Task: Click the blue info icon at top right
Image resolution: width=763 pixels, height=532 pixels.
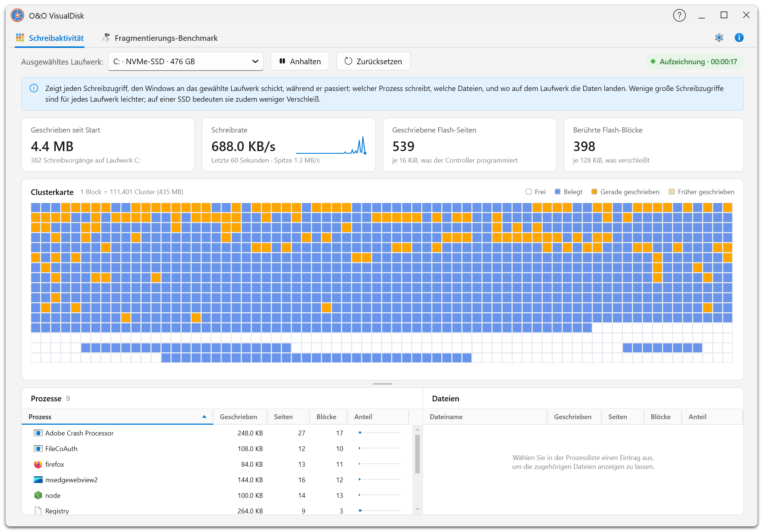Action: [x=739, y=37]
